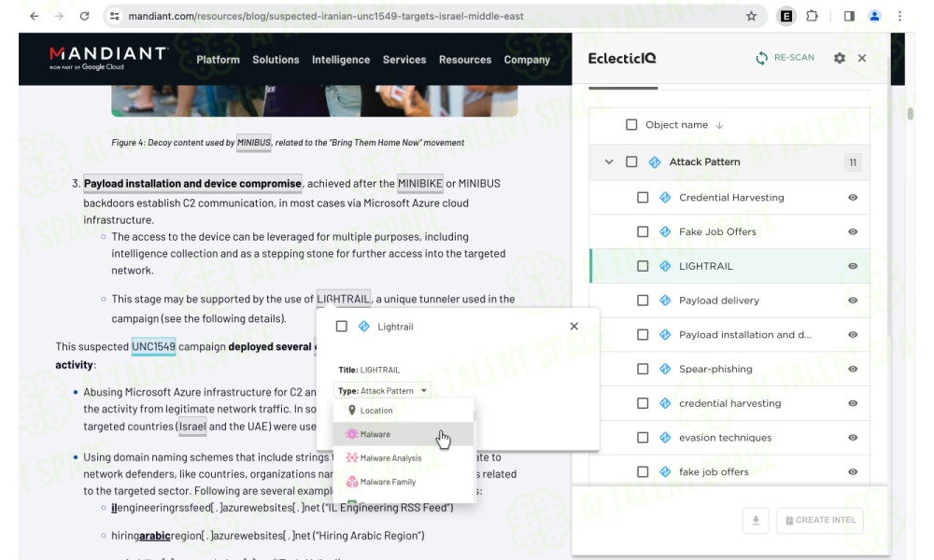Viewport: 934px width, 560px height.
Task: Click the page vertical scrollbar thumb
Action: 910,113
